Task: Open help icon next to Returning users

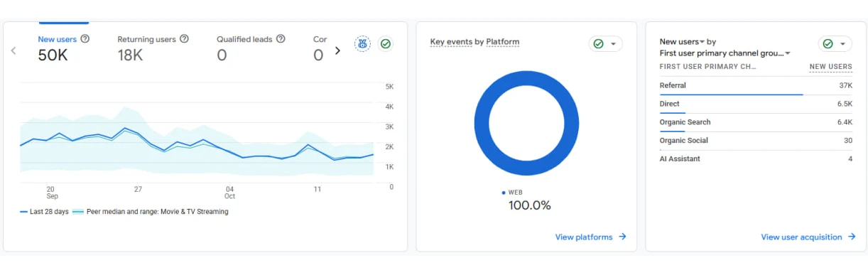Action: click(x=184, y=39)
